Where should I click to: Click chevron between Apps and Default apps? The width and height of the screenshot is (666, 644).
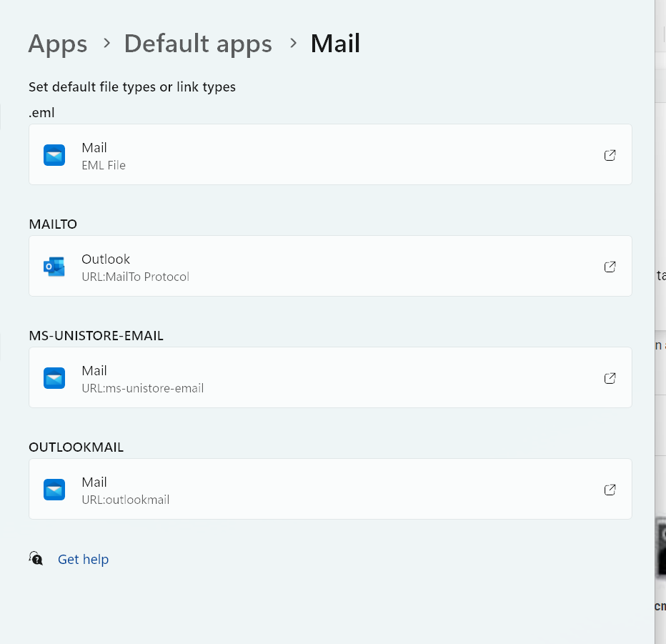point(107,43)
